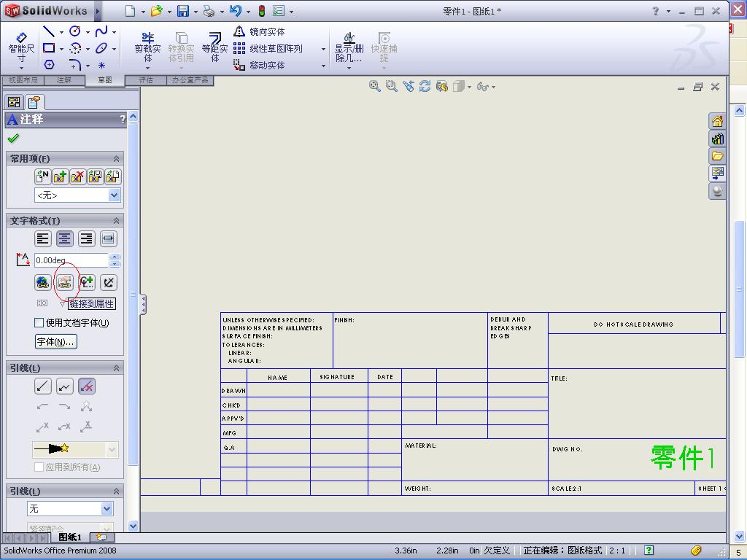
Task: Select the Line sketch tool
Action: 49,31
